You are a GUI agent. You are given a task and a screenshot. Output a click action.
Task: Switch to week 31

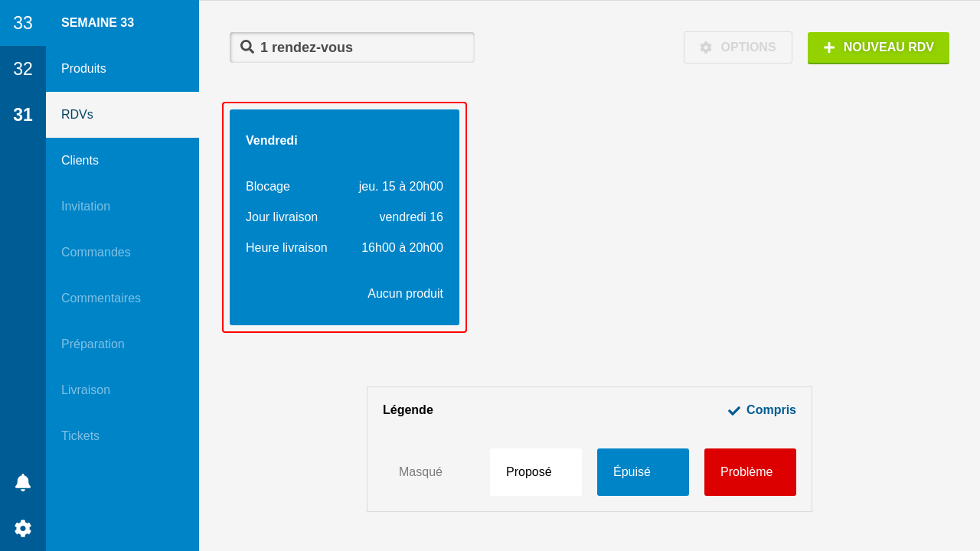coord(23,115)
